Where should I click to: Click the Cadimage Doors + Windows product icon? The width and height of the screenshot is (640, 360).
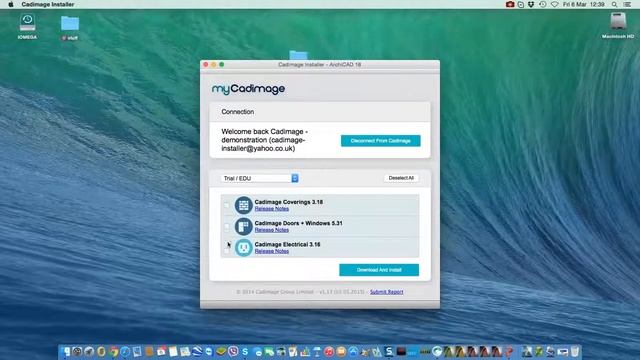coord(244,226)
